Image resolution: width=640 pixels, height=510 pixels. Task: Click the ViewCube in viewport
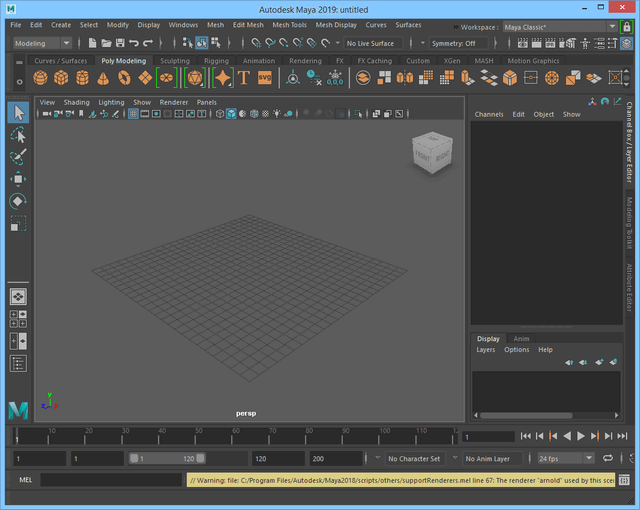(430, 151)
